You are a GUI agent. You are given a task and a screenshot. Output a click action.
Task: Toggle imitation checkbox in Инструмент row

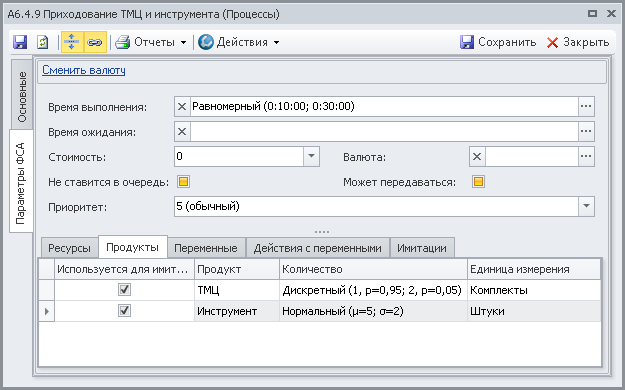pos(124,311)
